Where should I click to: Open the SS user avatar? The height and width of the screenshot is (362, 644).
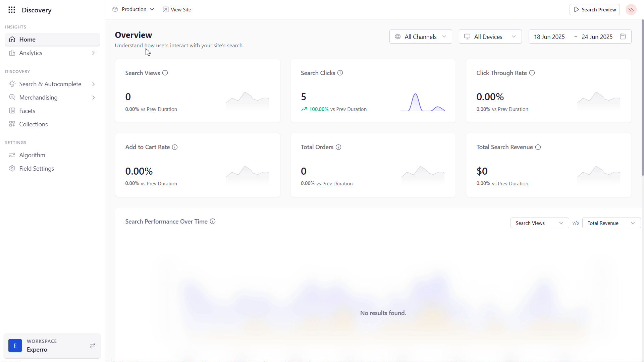(631, 10)
